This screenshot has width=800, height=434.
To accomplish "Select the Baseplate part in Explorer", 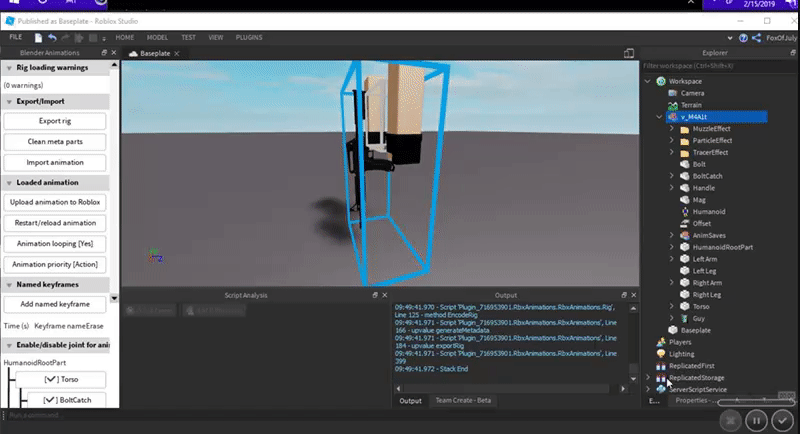I will click(695, 330).
